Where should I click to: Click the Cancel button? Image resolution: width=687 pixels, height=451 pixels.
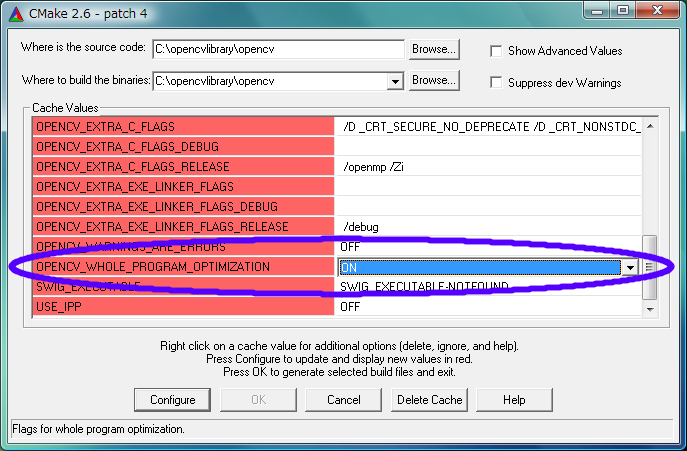coord(344,400)
